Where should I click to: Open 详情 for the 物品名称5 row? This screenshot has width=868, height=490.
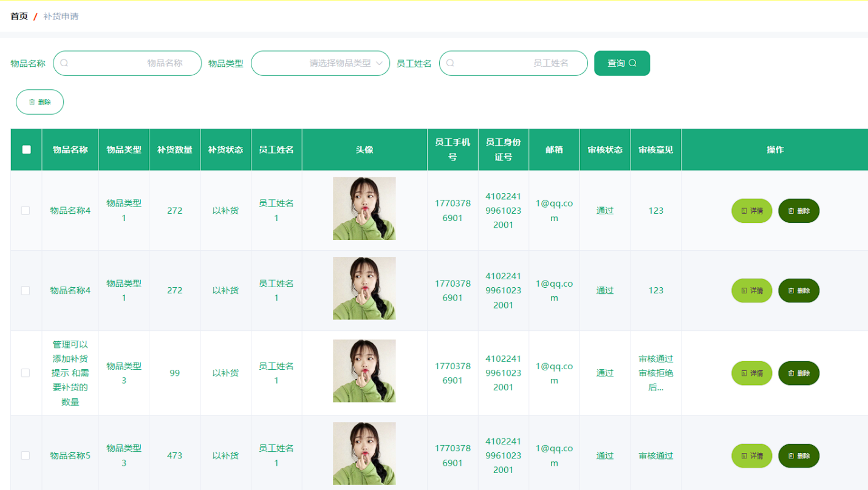coord(751,455)
